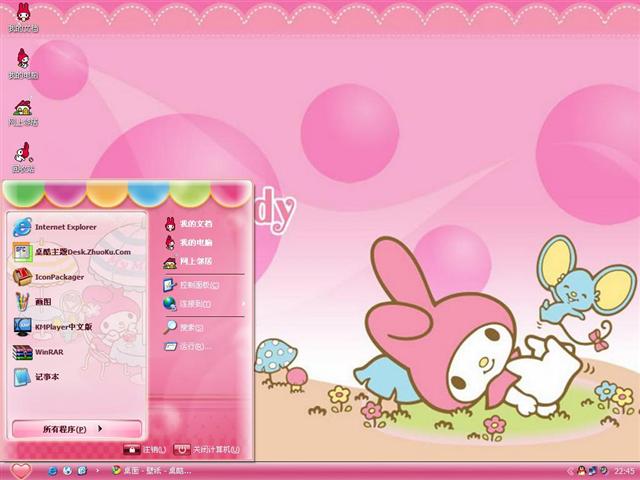Expand 所有程序(P) programs list
The width and height of the screenshot is (640, 480).
(x=77, y=429)
